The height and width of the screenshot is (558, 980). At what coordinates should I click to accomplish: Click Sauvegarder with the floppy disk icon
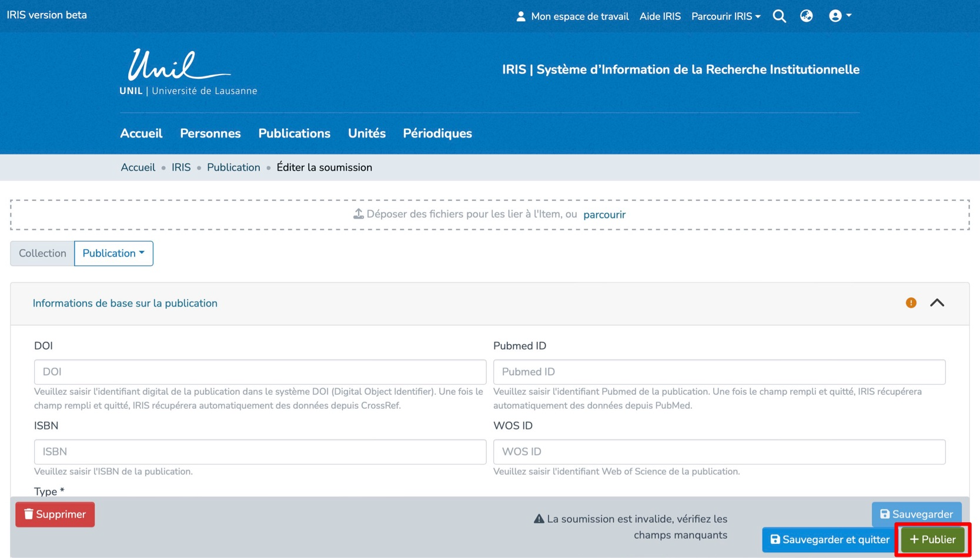[916, 515]
